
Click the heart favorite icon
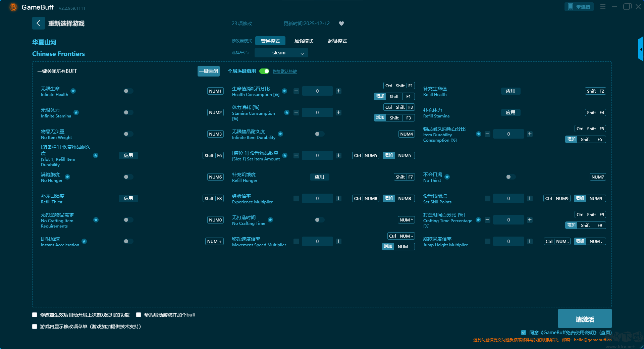pos(341,23)
